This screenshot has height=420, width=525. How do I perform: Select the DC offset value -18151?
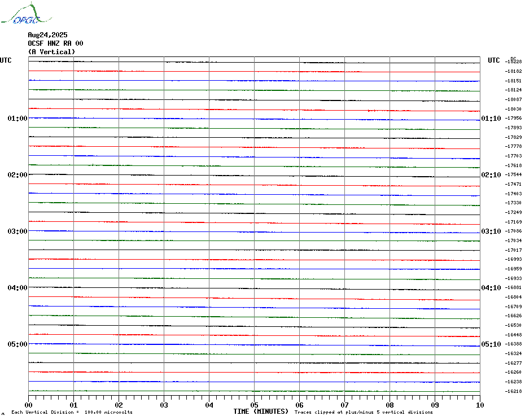click(513, 81)
